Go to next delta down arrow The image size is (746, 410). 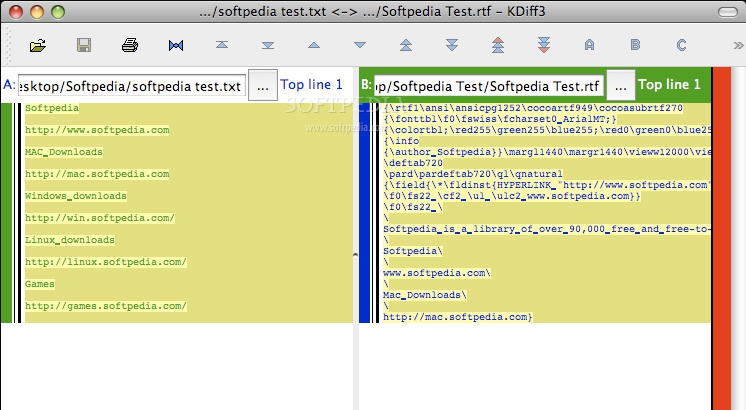[360, 45]
